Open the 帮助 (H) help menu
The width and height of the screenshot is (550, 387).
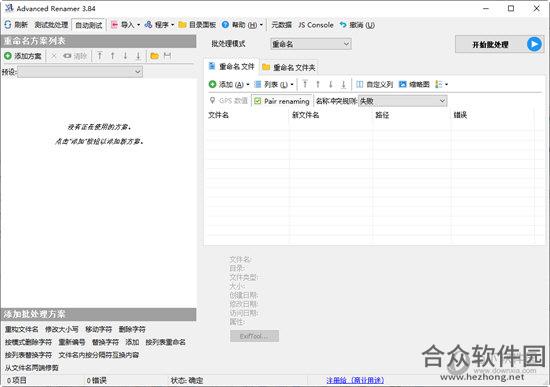tap(242, 25)
